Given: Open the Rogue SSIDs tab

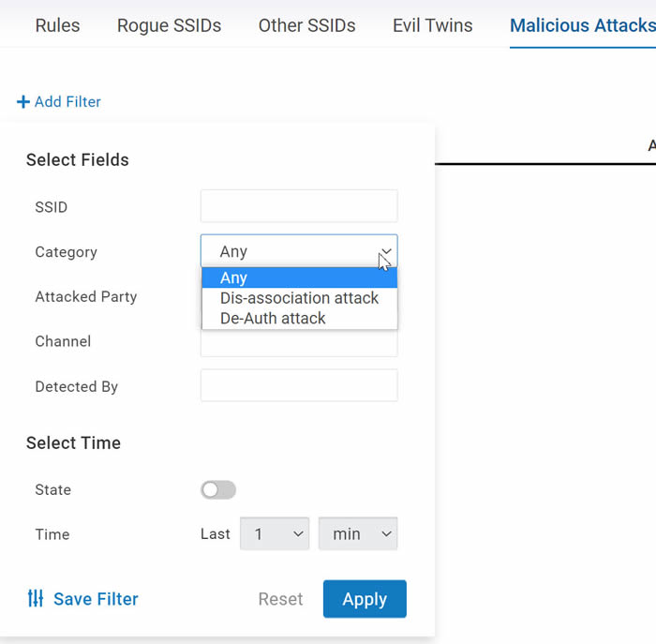Looking at the screenshot, I should pos(169,25).
